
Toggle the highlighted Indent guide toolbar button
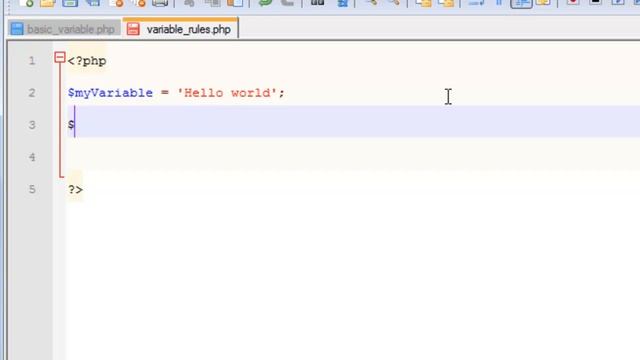522,3
